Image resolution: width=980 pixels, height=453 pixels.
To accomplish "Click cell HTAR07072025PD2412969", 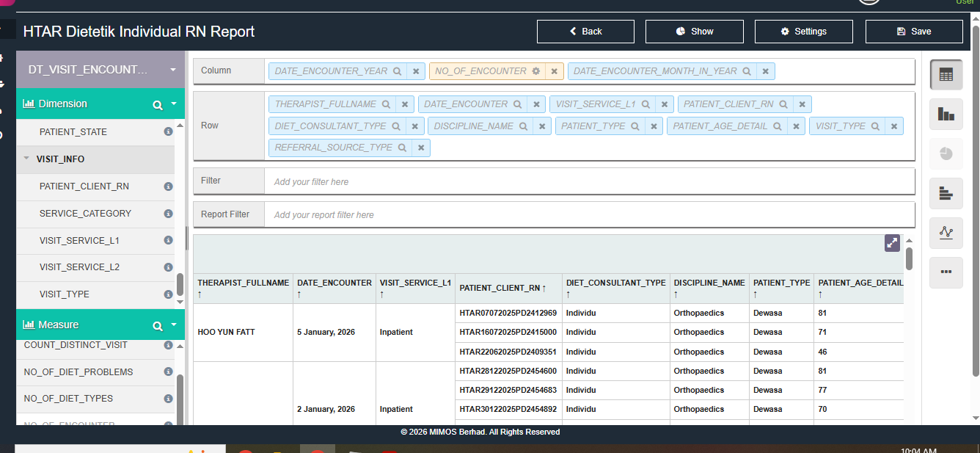I will [x=508, y=313].
